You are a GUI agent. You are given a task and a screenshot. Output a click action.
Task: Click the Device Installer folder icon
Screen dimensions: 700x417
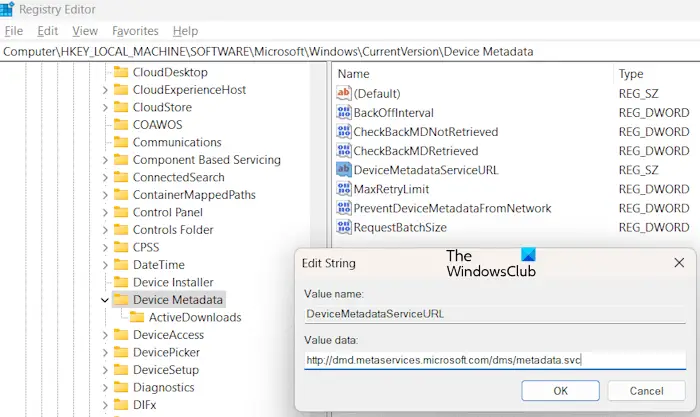(121, 282)
